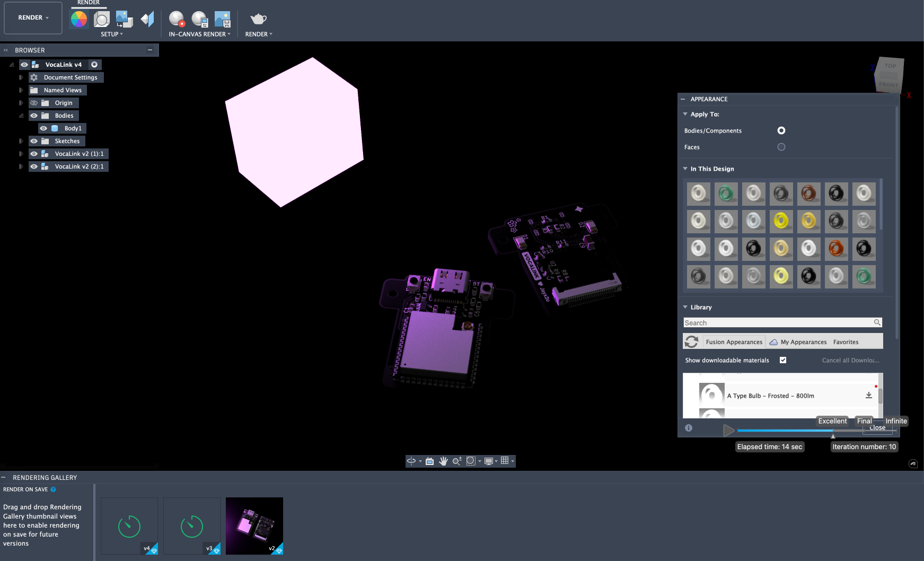
Task: Collapse the In This Design section
Action: tap(685, 169)
